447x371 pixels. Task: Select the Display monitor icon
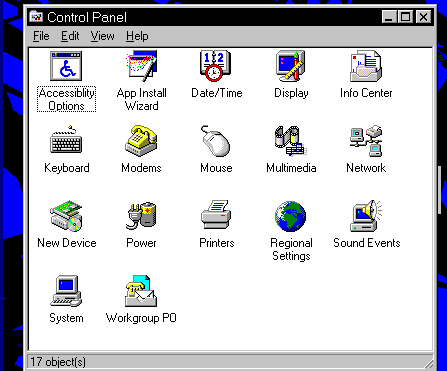point(291,66)
